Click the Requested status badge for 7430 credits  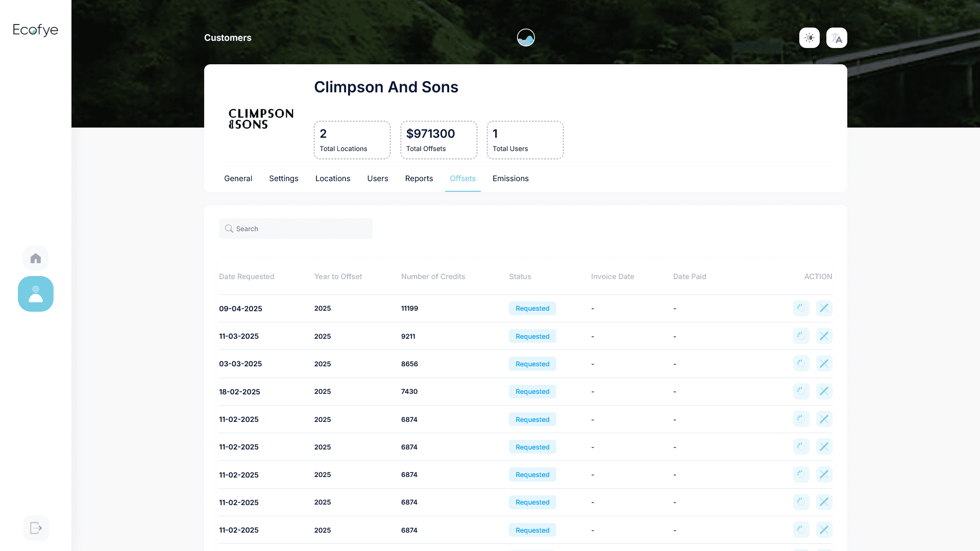point(532,391)
